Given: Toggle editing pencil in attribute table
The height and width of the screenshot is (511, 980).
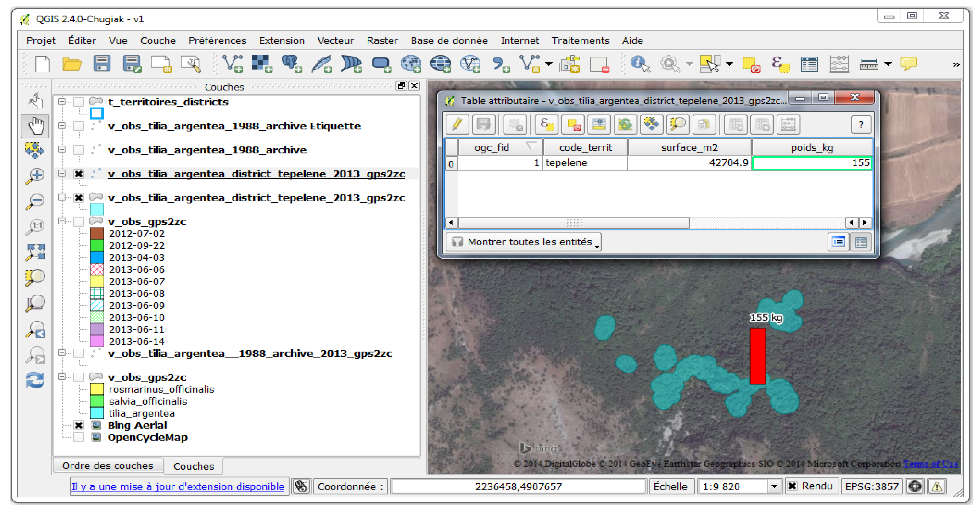Looking at the screenshot, I should tap(457, 124).
